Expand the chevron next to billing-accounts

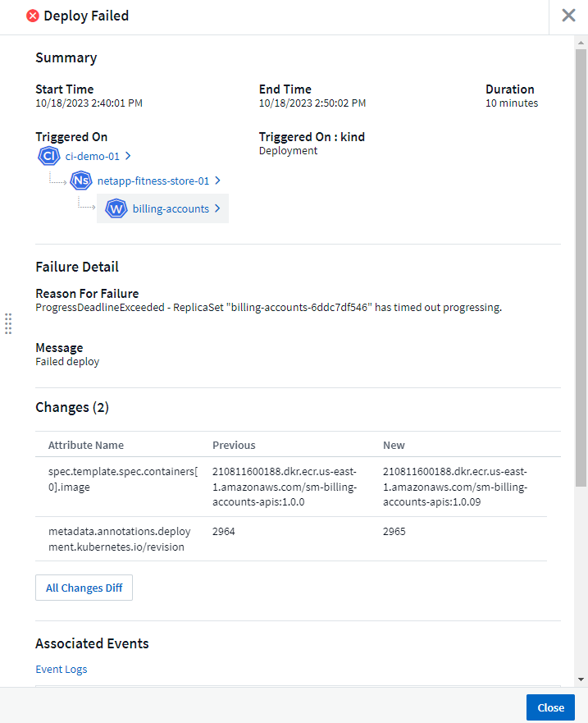217,208
